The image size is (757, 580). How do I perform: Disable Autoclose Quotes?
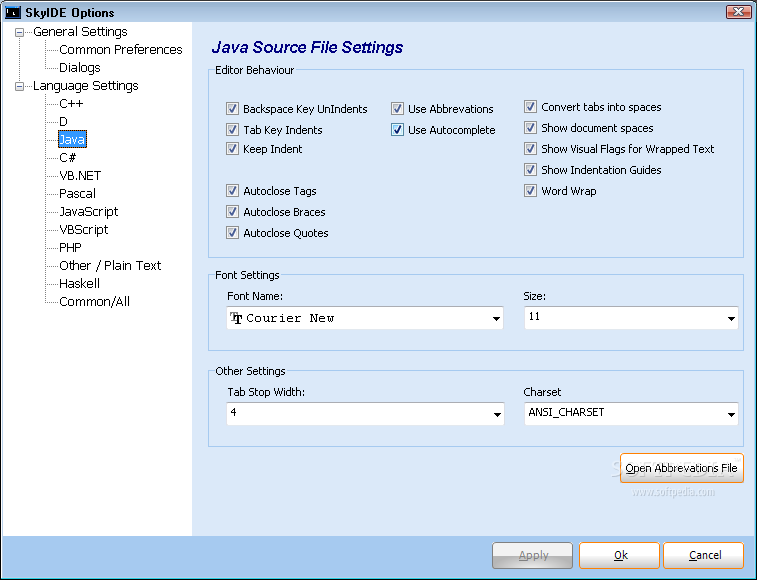[232, 232]
